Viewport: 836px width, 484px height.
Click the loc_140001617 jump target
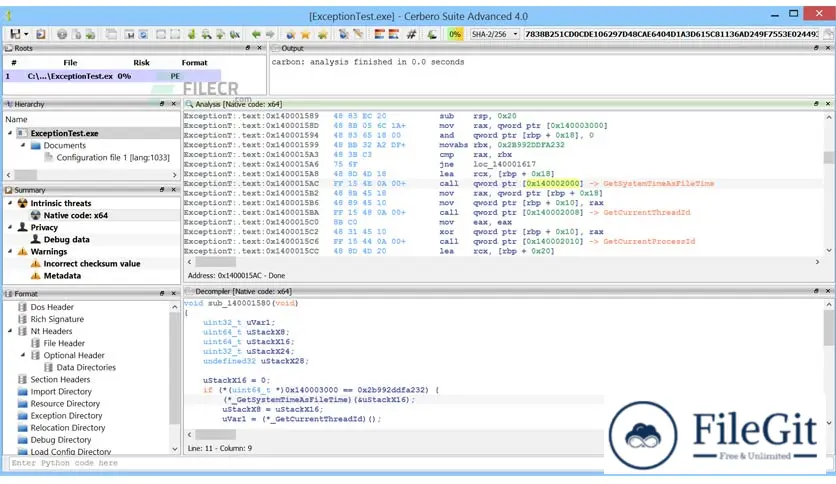tap(504, 164)
